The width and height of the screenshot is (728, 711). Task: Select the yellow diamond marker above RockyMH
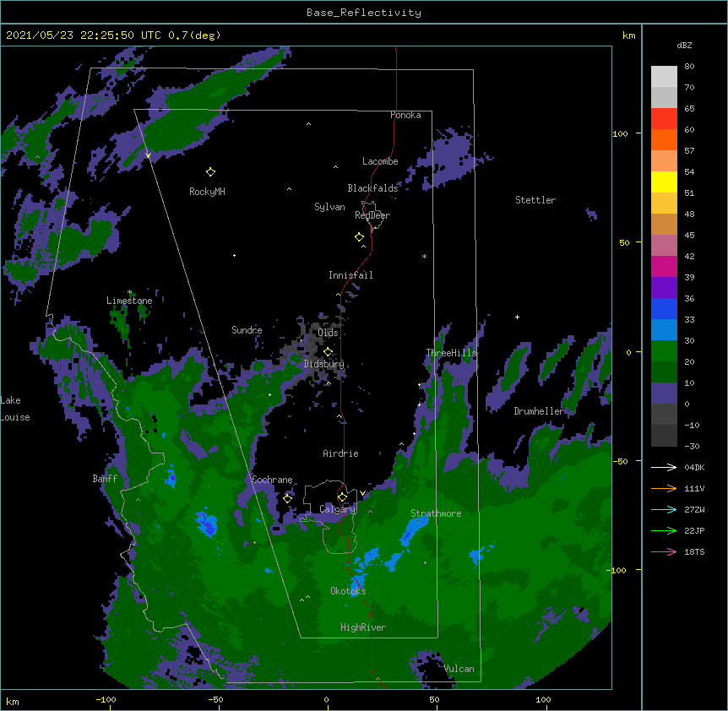[211, 172]
